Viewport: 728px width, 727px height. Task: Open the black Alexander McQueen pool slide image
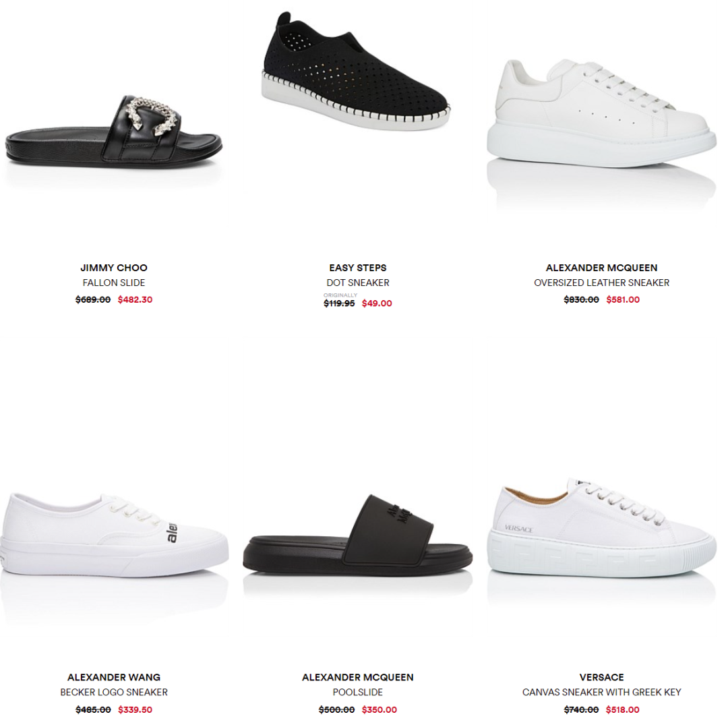click(x=357, y=535)
